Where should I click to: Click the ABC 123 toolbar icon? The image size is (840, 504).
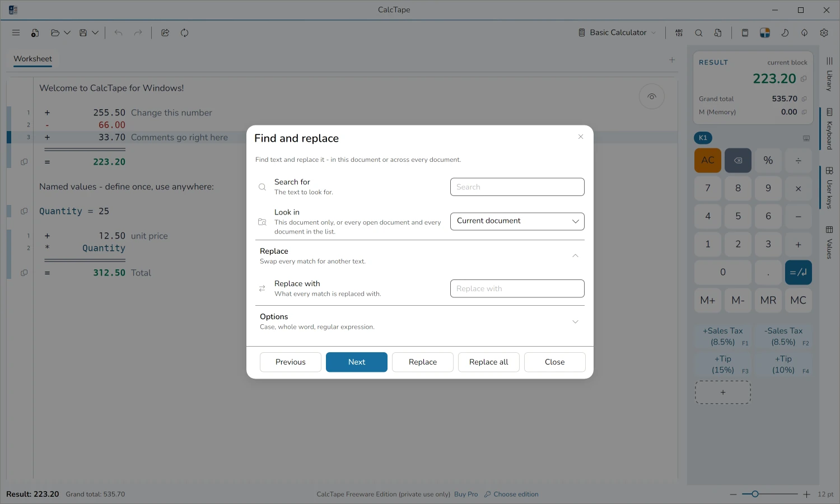[679, 33]
